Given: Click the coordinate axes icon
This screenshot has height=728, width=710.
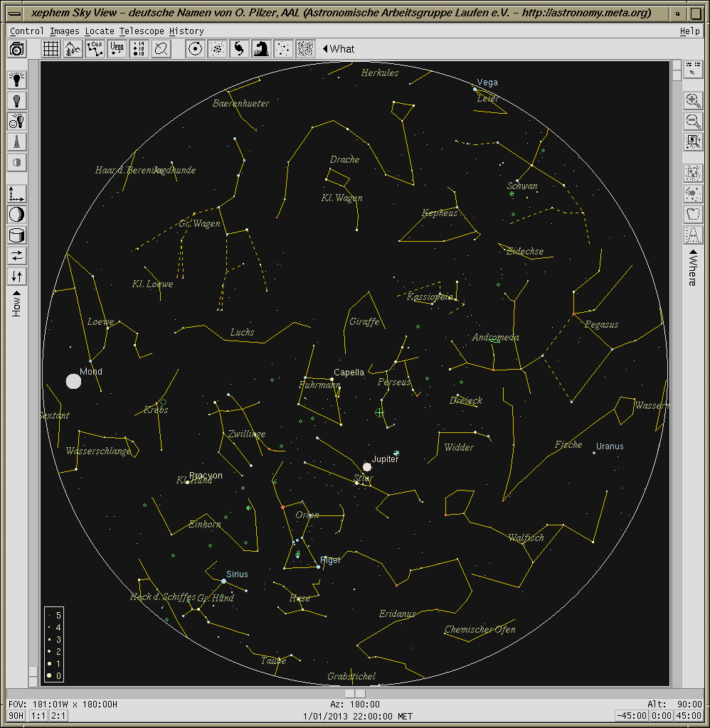Looking at the screenshot, I should pyautogui.click(x=17, y=193).
